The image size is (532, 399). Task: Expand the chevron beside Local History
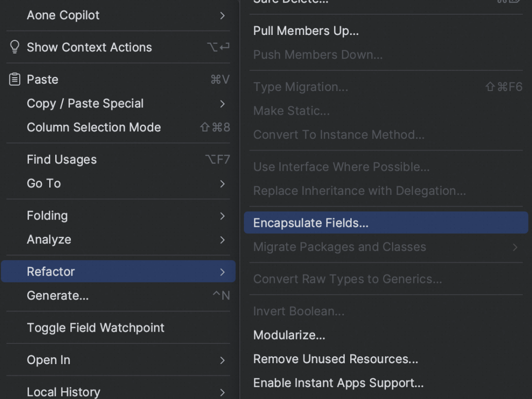pos(222,392)
